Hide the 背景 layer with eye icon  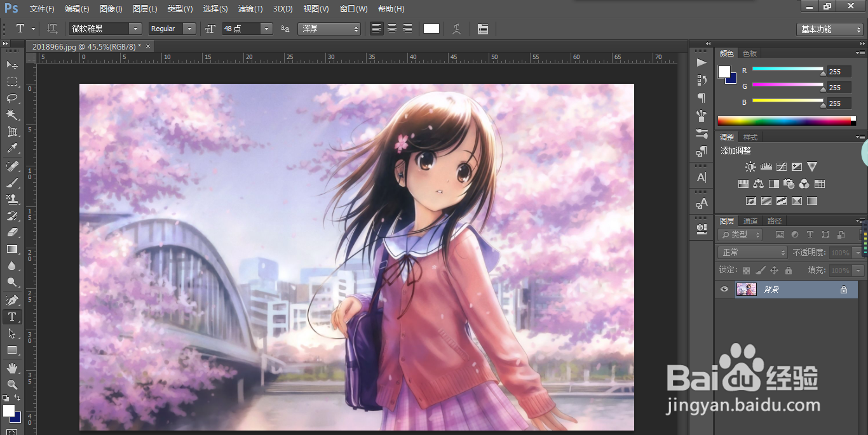pos(724,290)
